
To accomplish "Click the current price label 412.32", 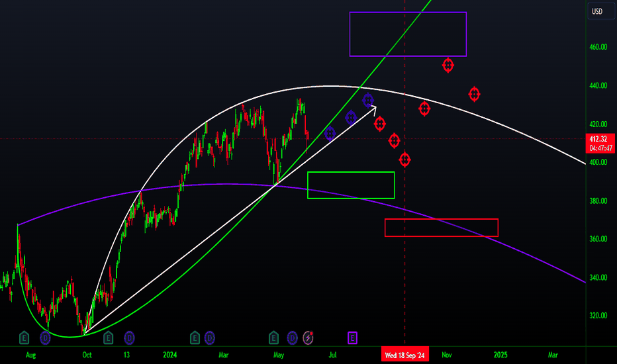I will point(598,139).
